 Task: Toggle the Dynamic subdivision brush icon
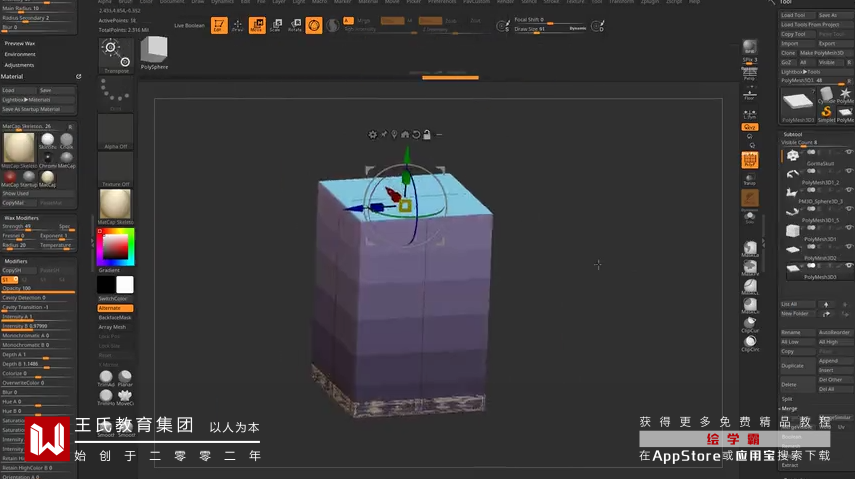[x=750, y=199]
